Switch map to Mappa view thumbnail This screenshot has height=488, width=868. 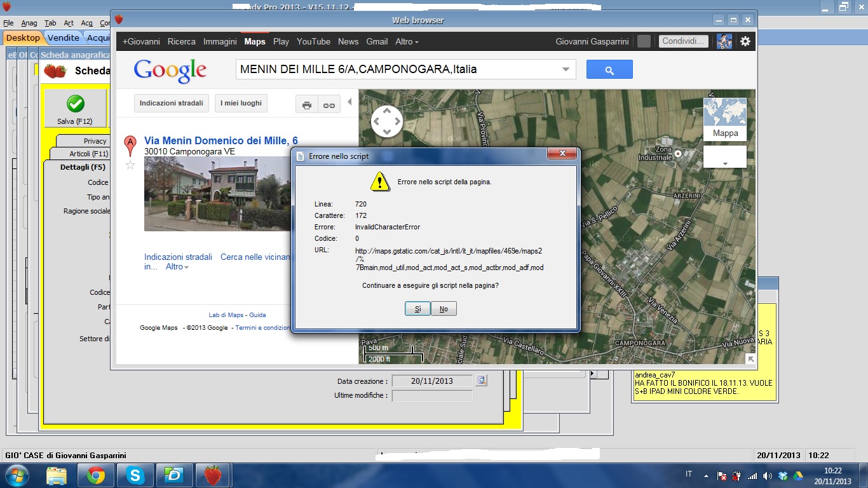pos(725,119)
